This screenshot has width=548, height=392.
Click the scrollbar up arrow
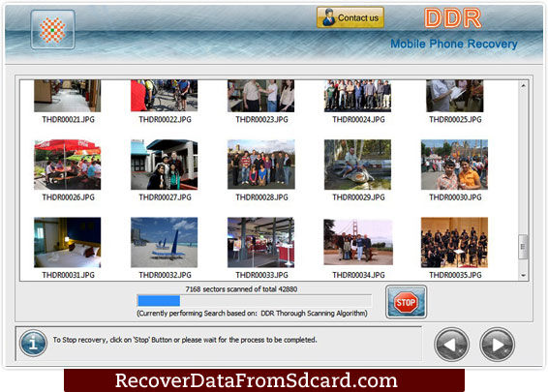pos(523,85)
